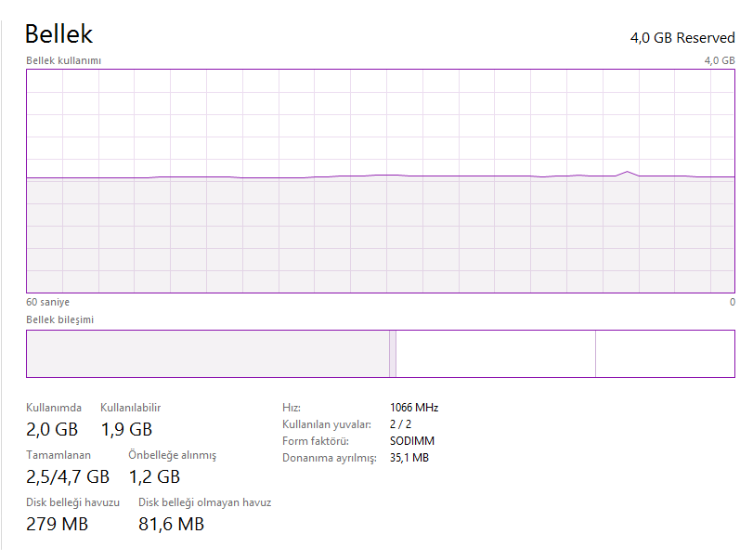Click the Kullanımda 2,0 GB value
Image resolution: width=753 pixels, height=560 pixels.
pos(52,429)
